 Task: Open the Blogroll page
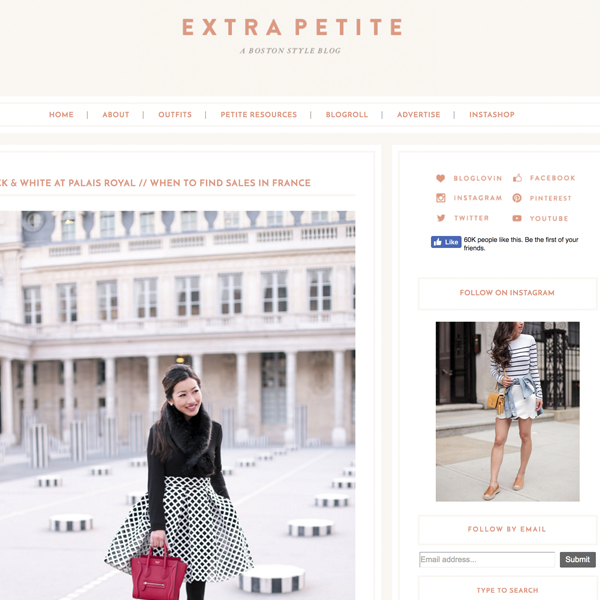point(347,114)
